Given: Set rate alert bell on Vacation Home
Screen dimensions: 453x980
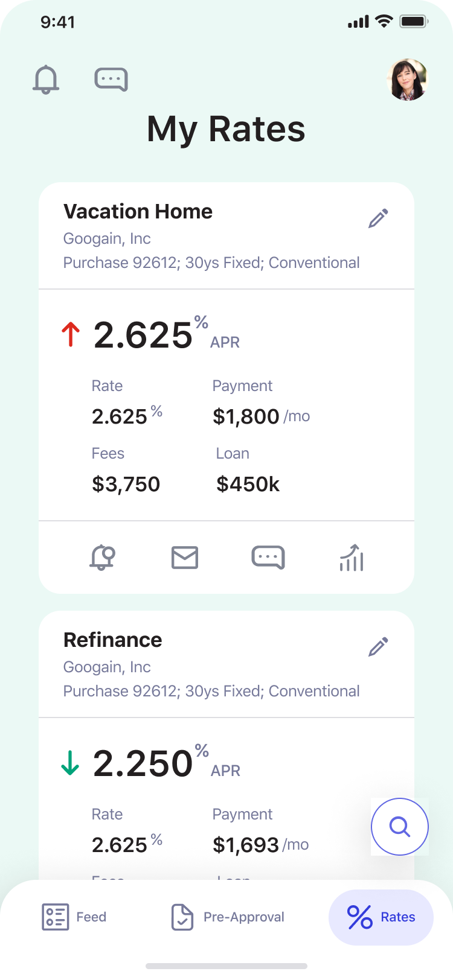Looking at the screenshot, I should [x=102, y=558].
